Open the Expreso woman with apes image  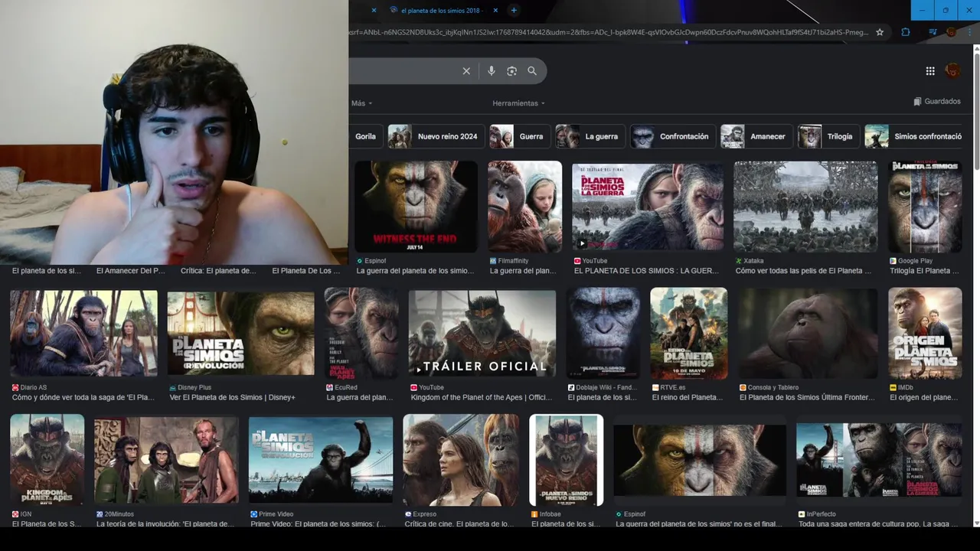point(461,460)
